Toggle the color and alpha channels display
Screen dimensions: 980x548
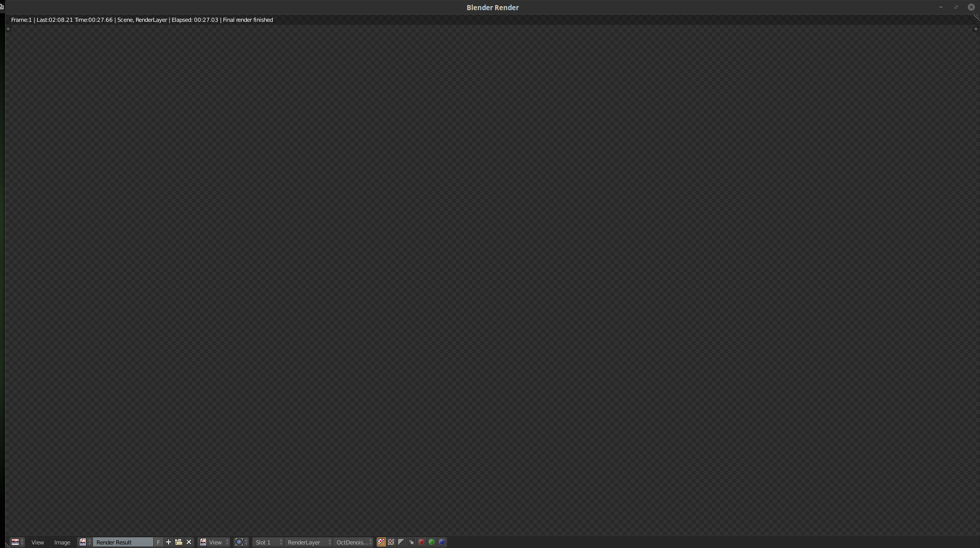[x=381, y=542]
